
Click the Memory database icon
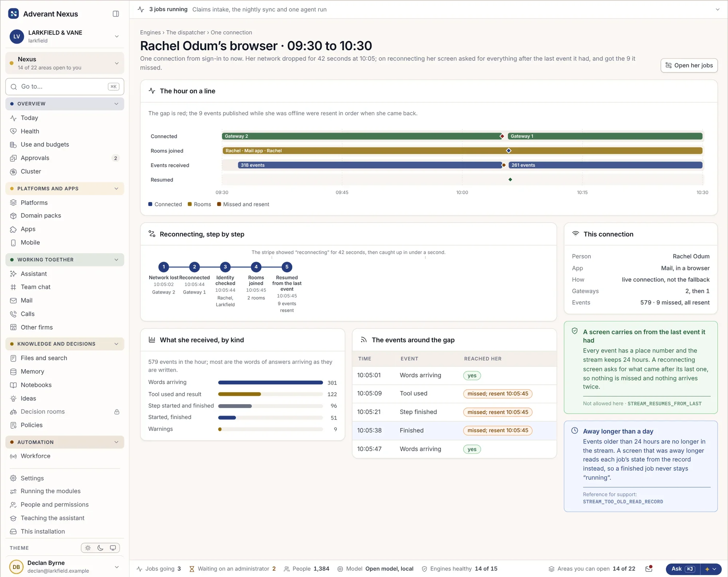tap(13, 371)
